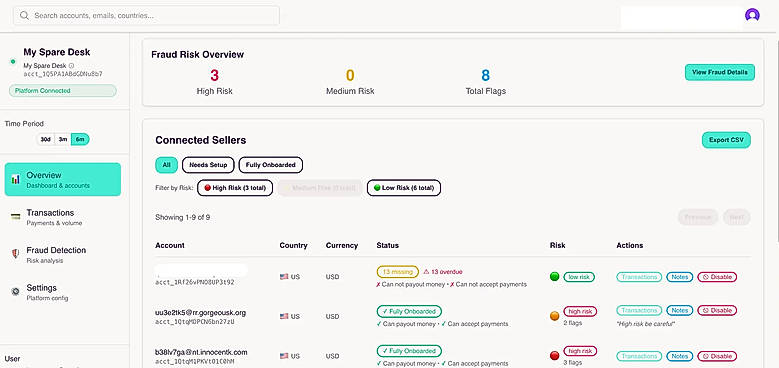The width and height of the screenshot is (779, 368).
Task: Disable account b38lv7ga@nt.innocentk.com
Action: click(717, 356)
